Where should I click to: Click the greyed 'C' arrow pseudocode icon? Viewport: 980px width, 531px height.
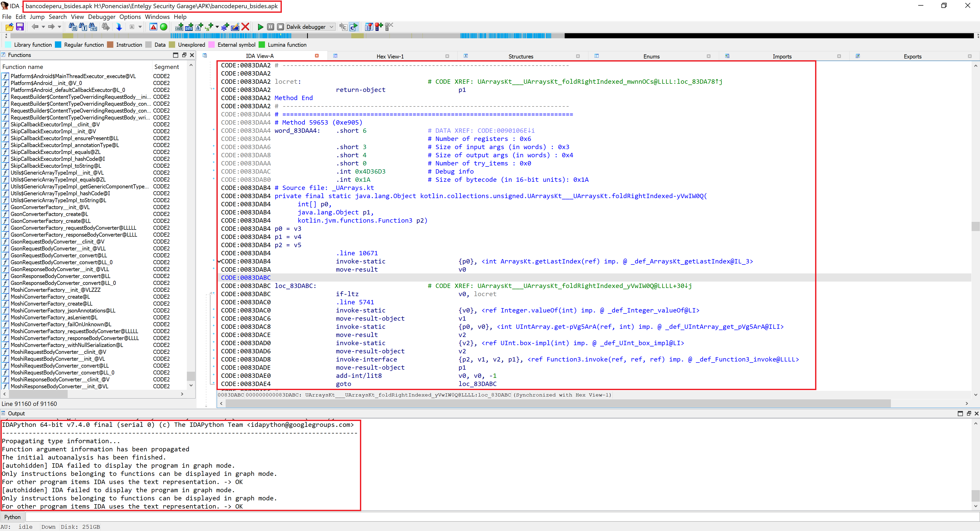click(343, 27)
